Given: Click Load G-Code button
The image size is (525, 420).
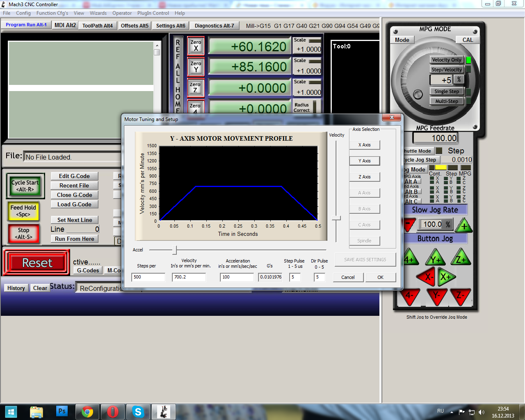Looking at the screenshot, I should click(x=74, y=204).
